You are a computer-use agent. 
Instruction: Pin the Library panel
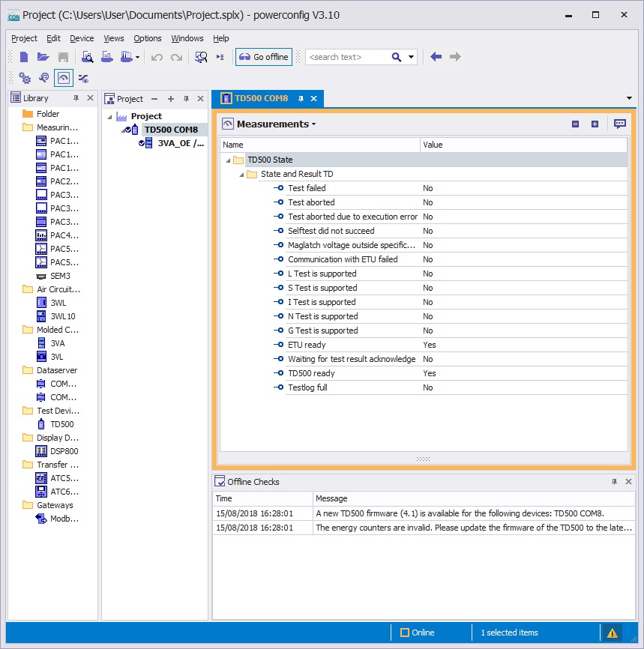point(76,98)
